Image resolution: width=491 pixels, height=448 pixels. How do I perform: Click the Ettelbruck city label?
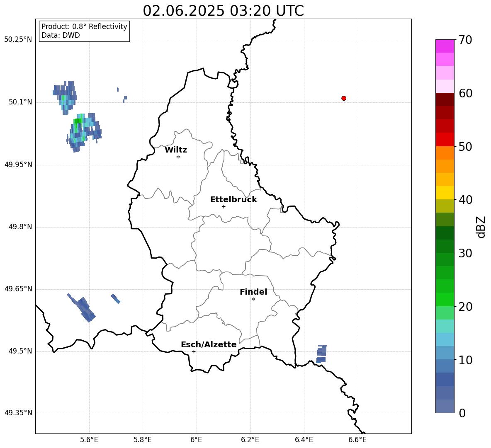[x=233, y=200]
